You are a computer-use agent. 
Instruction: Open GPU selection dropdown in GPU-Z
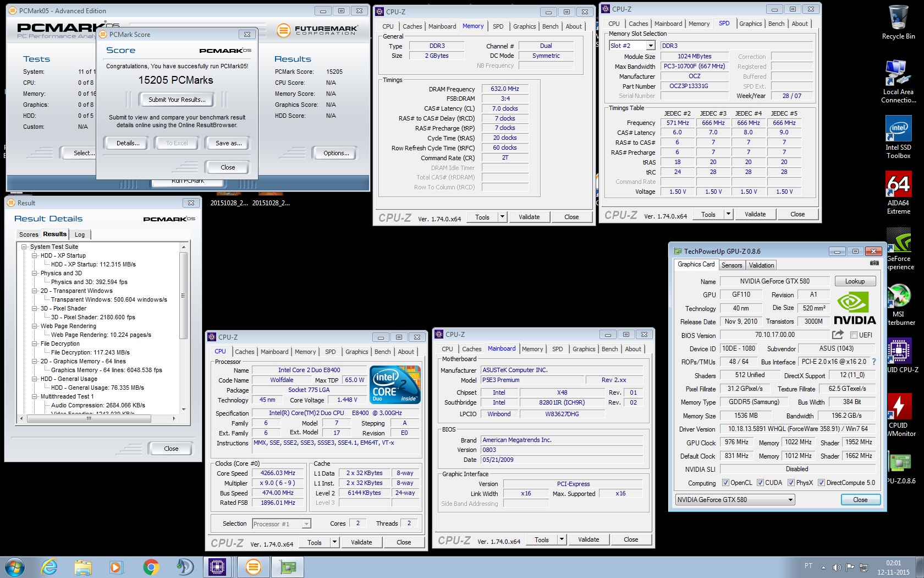(790, 500)
